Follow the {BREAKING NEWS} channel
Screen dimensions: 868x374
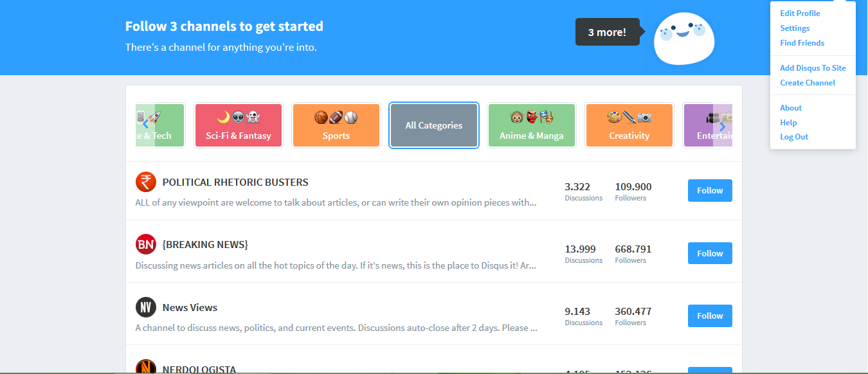[x=710, y=253]
